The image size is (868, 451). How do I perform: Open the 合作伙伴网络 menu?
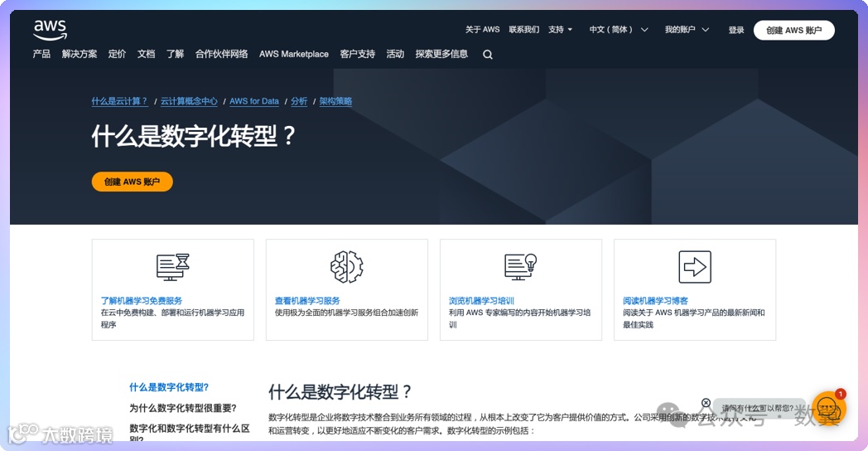[x=221, y=54]
